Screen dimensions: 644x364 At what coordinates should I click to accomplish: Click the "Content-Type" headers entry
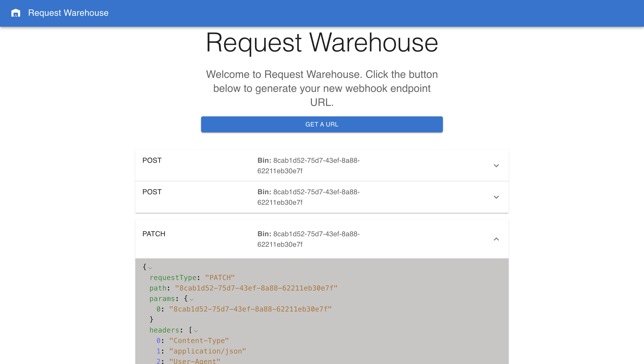[199, 341]
